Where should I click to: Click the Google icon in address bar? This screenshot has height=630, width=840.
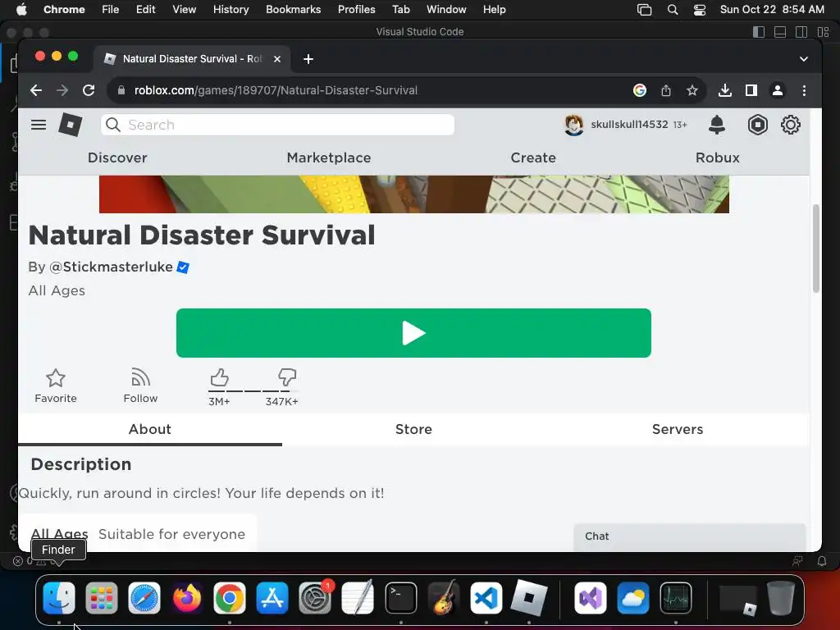coord(640,90)
